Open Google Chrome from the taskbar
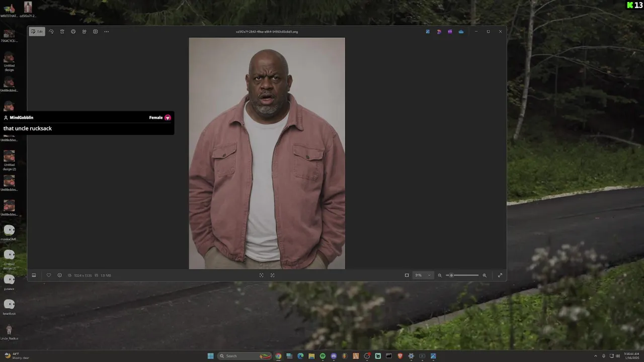The width and height of the screenshot is (644, 362). pos(278,356)
